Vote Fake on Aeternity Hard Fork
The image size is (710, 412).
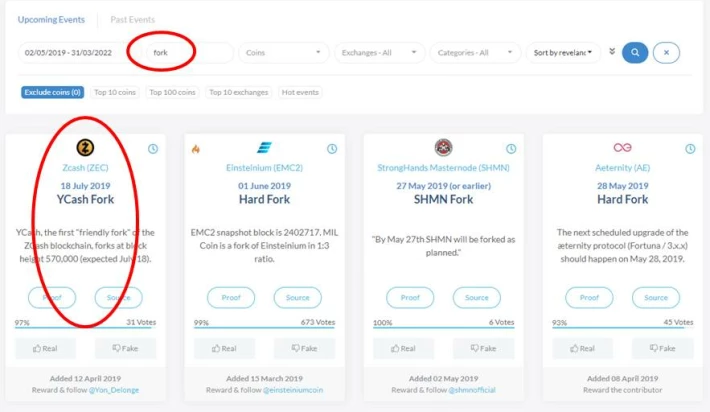[662, 348]
